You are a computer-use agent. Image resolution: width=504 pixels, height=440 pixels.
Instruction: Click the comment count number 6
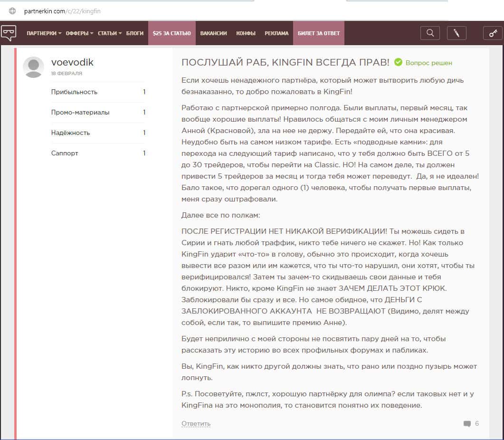(477, 423)
